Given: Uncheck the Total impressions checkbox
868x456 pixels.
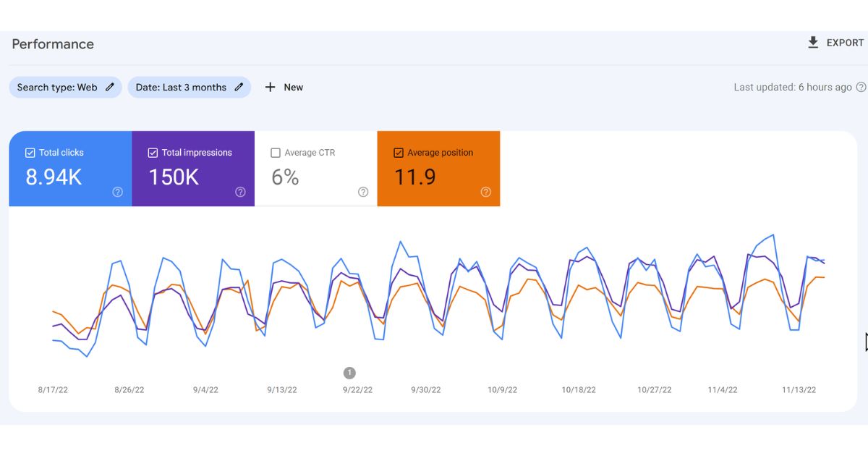Looking at the screenshot, I should point(153,153).
